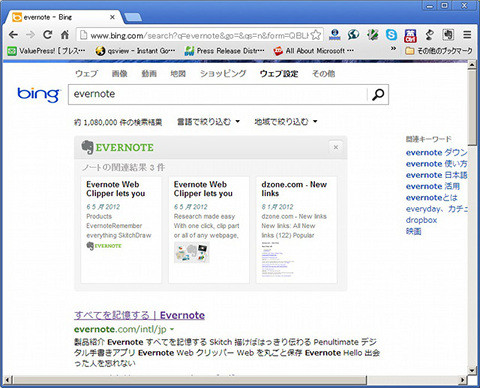Expand evernote.com/intl/jp dropdown arrow

pyautogui.click(x=172, y=330)
